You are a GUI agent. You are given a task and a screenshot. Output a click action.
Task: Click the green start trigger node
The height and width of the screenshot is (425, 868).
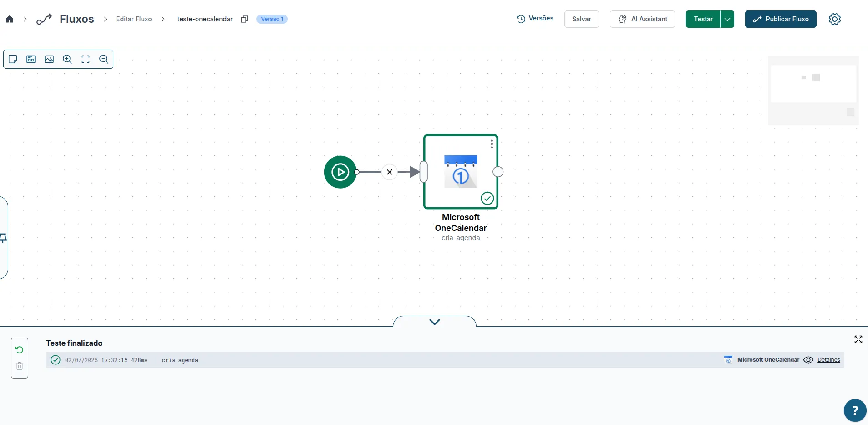(340, 172)
